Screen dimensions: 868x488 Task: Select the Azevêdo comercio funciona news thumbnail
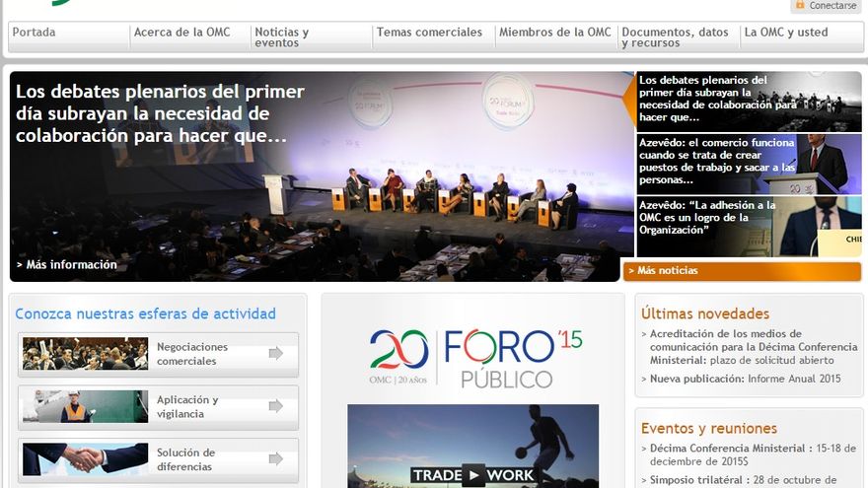point(821,163)
